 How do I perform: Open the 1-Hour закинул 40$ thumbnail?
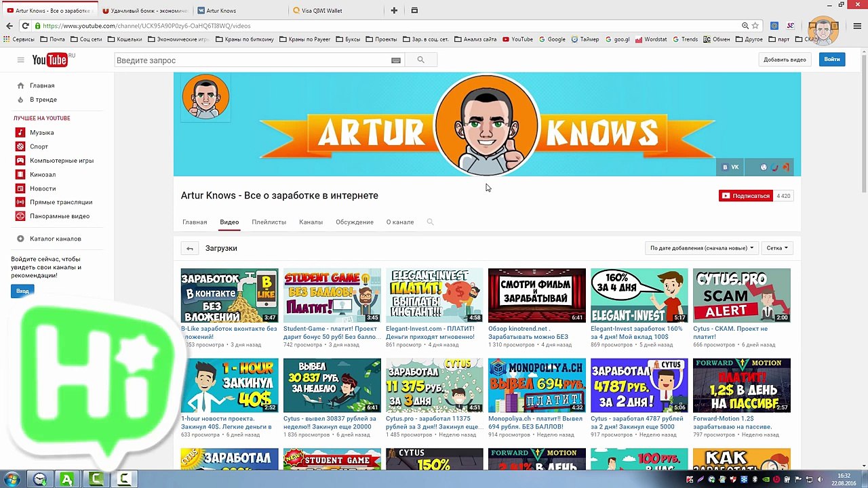click(229, 386)
